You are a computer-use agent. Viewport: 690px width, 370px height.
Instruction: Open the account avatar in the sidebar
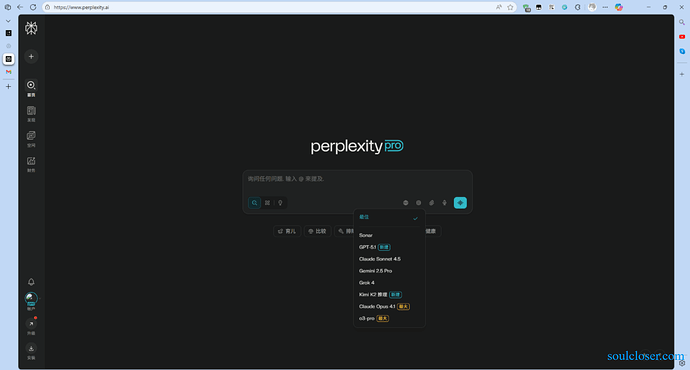(x=31, y=298)
